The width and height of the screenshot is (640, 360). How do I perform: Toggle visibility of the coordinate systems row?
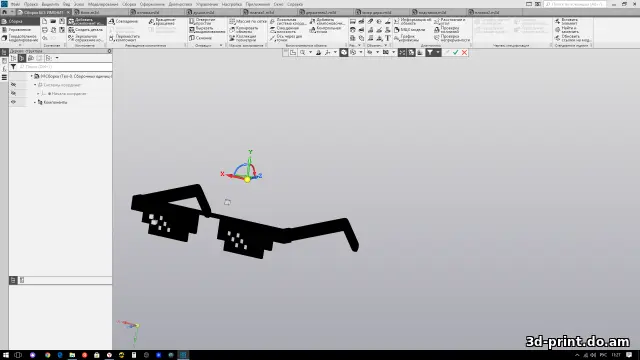click(x=13, y=85)
